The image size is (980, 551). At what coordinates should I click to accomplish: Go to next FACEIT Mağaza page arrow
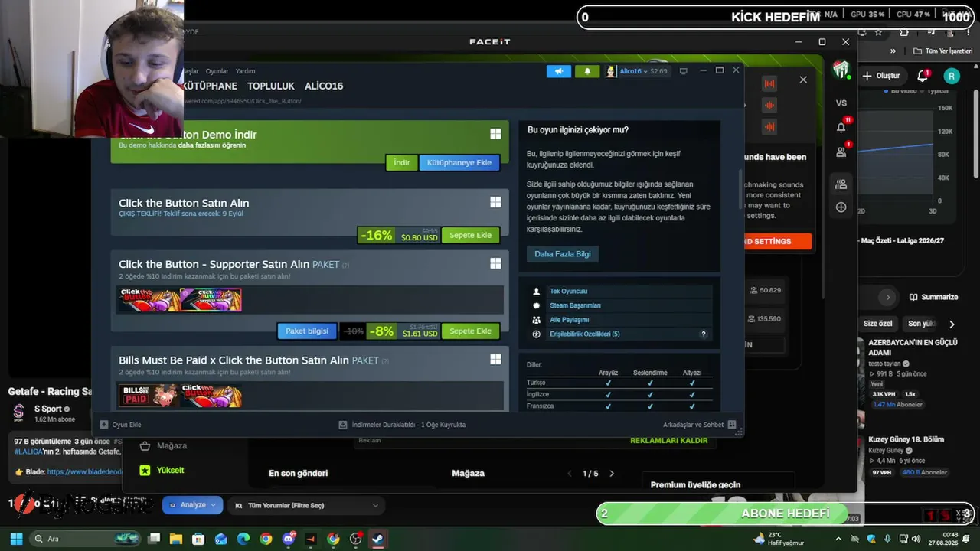tap(612, 474)
